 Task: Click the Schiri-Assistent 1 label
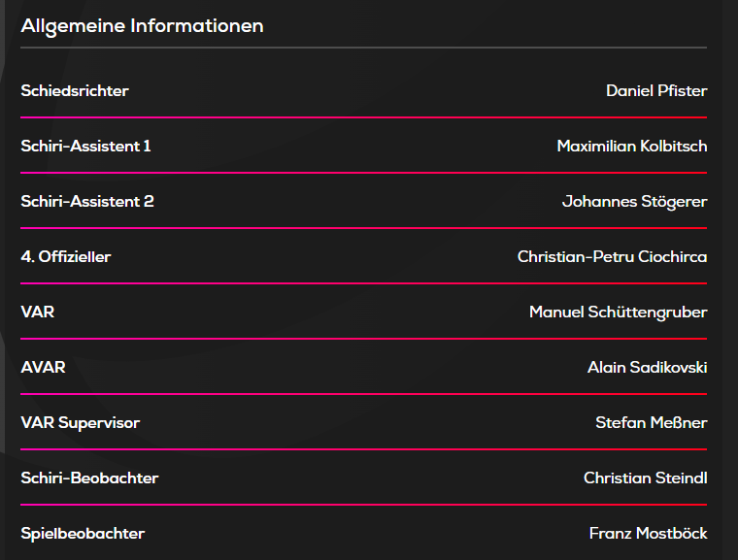(x=85, y=147)
